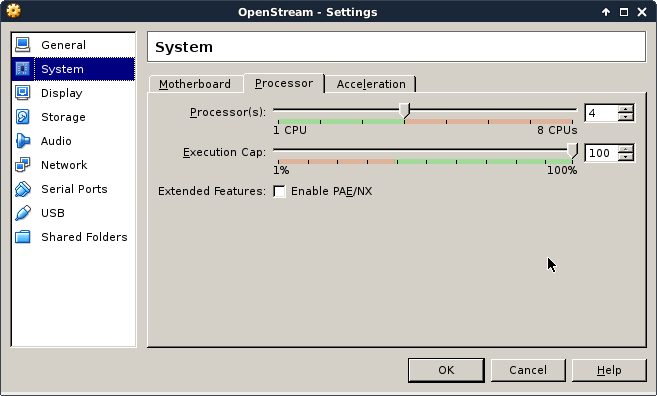The image size is (657, 396).
Task: Decrease execution cap with down arrow
Action: pos(626,157)
